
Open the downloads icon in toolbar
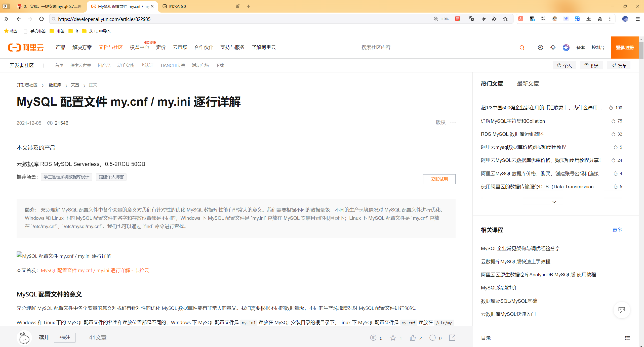click(589, 19)
